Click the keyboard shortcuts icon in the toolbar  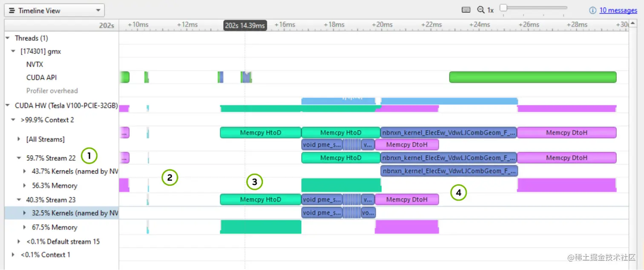[466, 9]
